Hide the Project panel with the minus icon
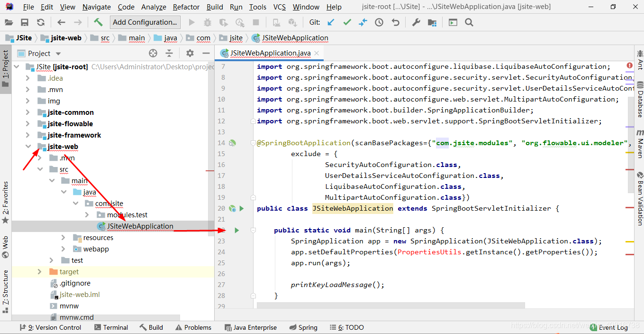This screenshot has height=334, width=644. pyautogui.click(x=206, y=53)
